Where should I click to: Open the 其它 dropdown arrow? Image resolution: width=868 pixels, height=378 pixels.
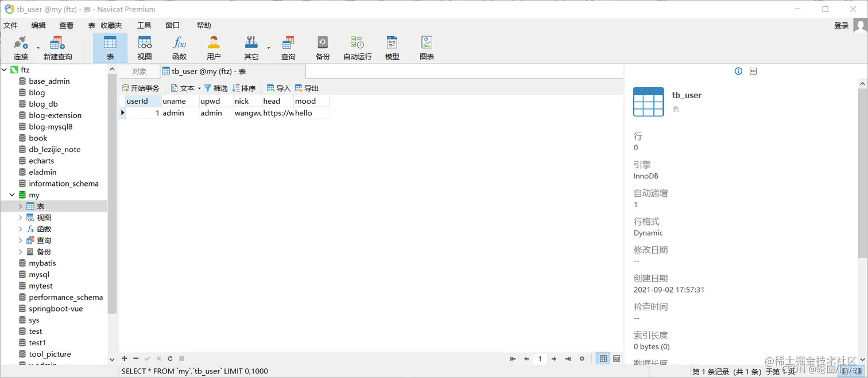(268, 48)
